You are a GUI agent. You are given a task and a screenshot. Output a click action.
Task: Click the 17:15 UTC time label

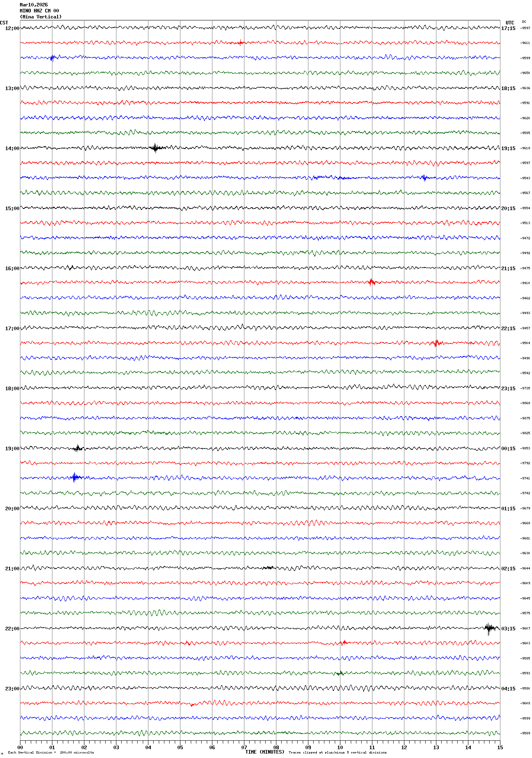(508, 28)
